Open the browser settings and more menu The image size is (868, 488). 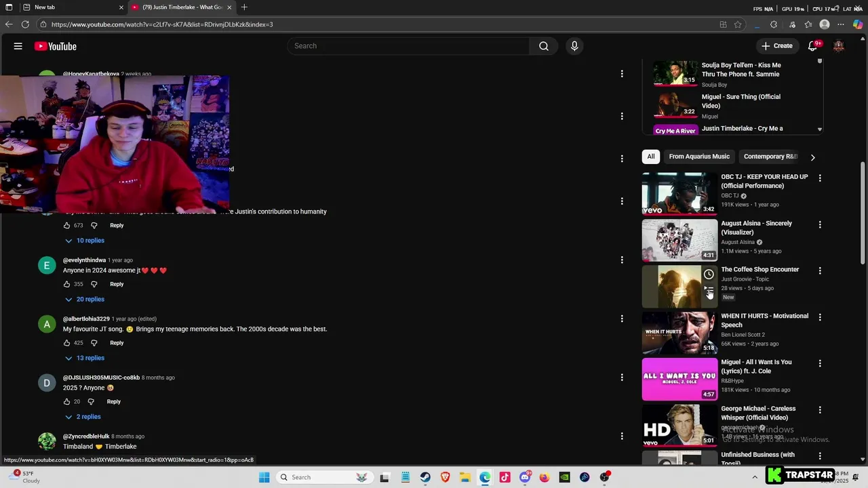(x=841, y=24)
